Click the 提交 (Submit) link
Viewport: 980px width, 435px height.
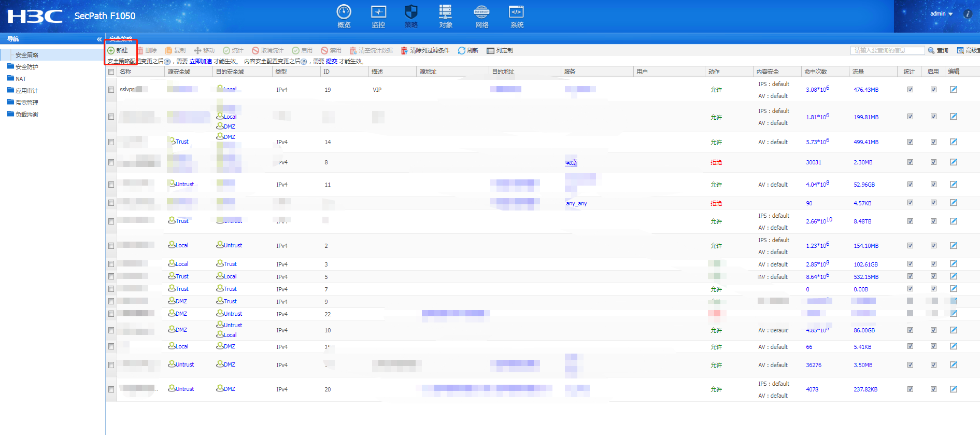pyautogui.click(x=332, y=61)
